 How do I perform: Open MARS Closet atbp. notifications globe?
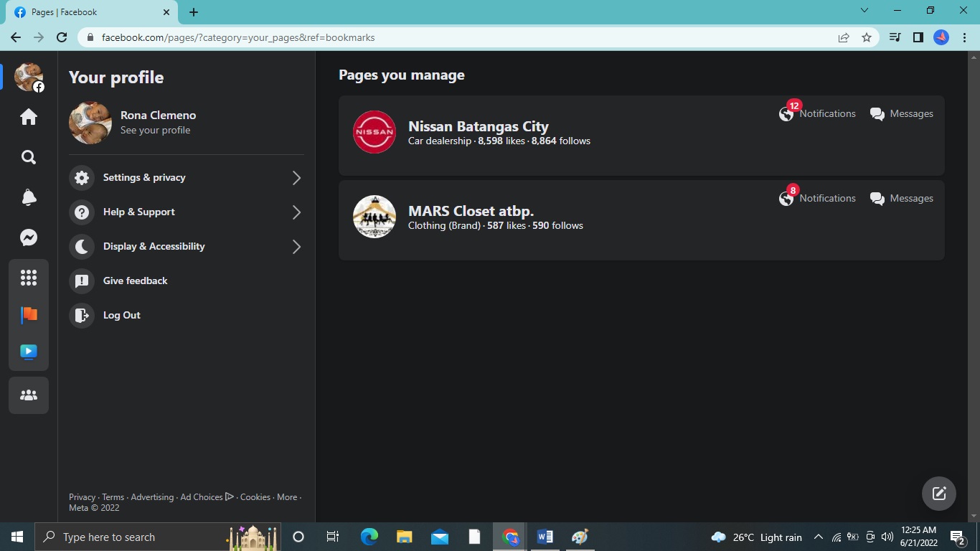pyautogui.click(x=787, y=198)
